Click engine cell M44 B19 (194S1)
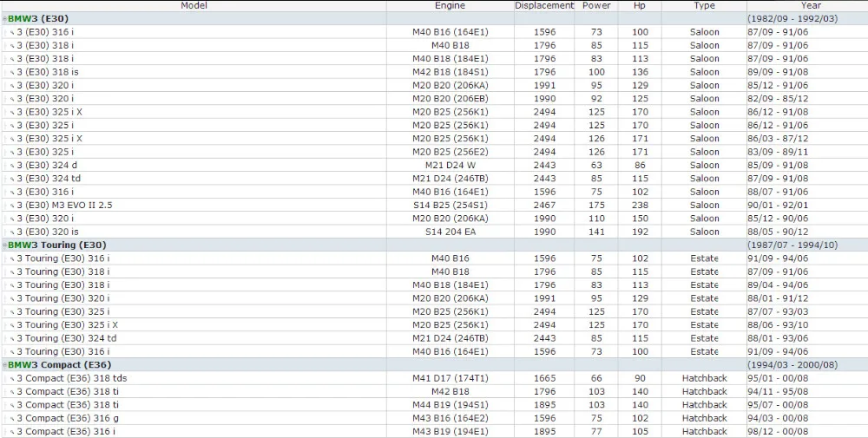Image resolution: width=868 pixels, height=438 pixels. tap(450, 405)
